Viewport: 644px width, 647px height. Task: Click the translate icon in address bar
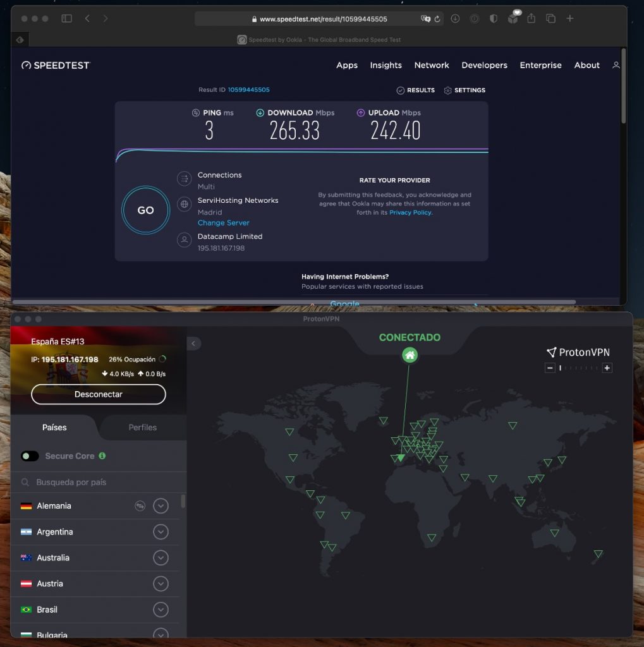pos(425,19)
